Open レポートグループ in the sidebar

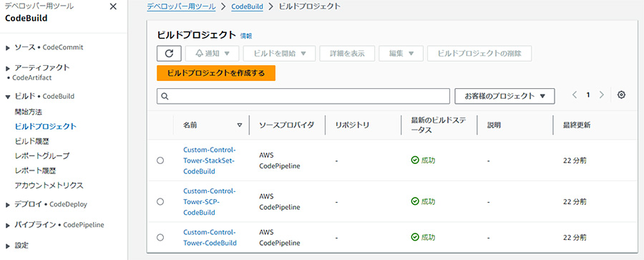pos(42,156)
